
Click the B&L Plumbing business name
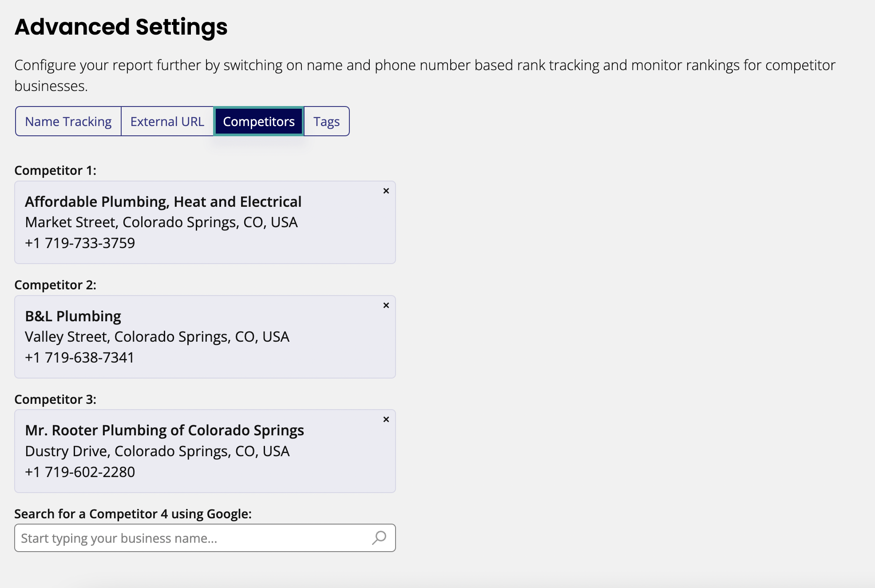(73, 316)
